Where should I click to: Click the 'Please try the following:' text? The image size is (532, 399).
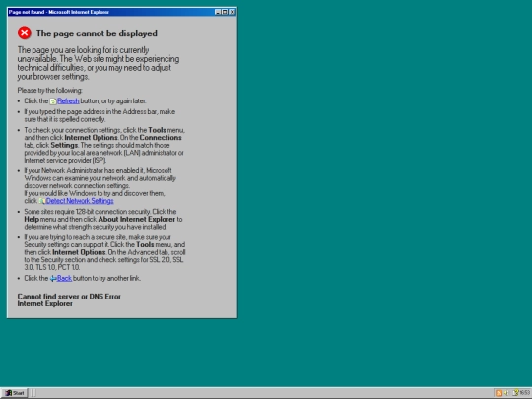click(x=50, y=91)
